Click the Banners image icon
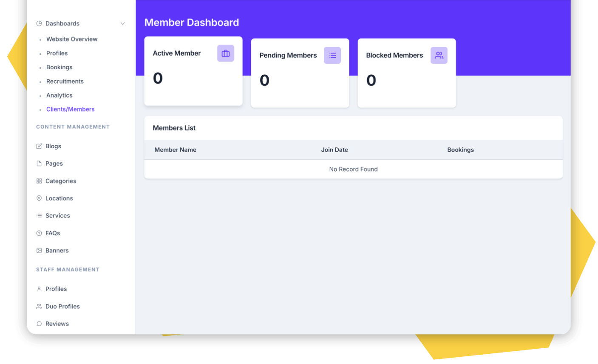598x364 pixels. (39, 250)
